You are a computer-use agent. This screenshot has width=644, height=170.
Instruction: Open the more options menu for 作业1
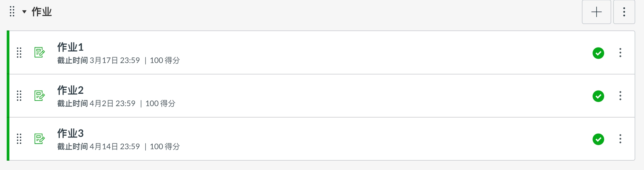pyautogui.click(x=620, y=52)
